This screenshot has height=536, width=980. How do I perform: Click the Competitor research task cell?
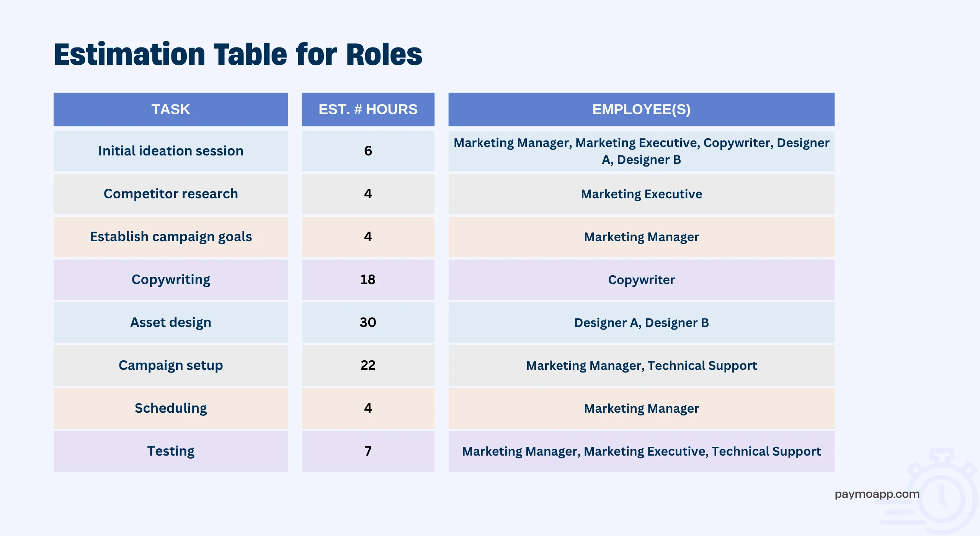(x=171, y=194)
